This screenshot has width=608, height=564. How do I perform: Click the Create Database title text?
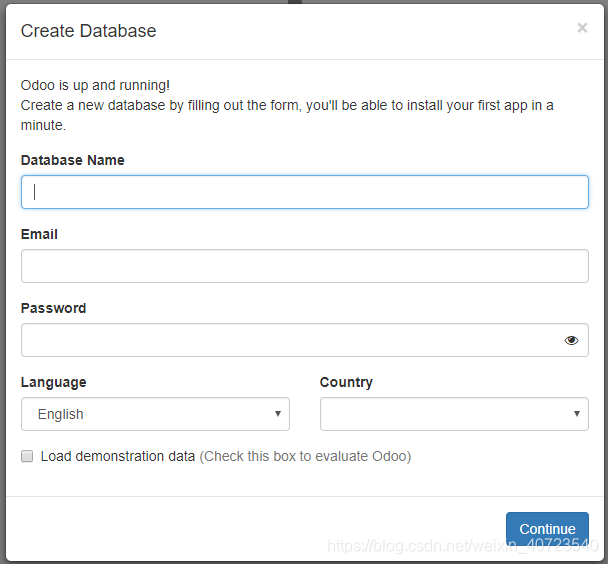click(88, 31)
